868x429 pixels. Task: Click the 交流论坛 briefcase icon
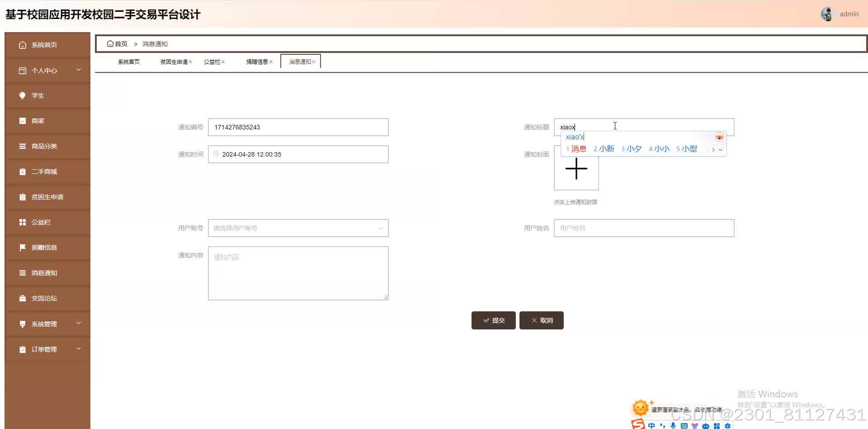[23, 298]
